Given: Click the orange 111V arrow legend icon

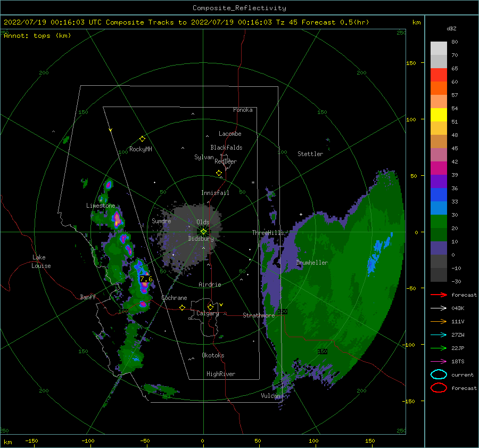Looking at the screenshot, I should (439, 321).
